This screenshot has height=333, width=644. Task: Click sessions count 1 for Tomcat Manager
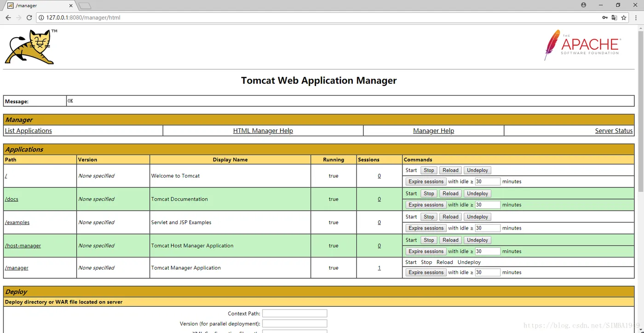point(379,268)
